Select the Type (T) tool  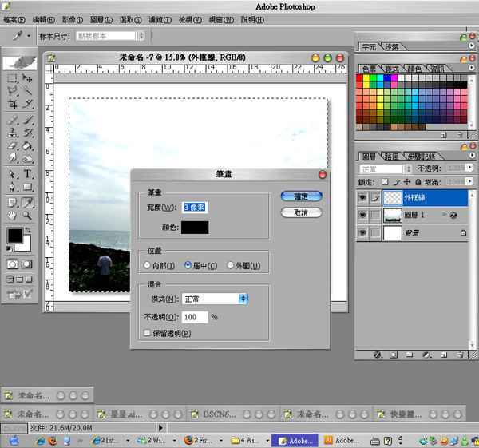point(28,173)
